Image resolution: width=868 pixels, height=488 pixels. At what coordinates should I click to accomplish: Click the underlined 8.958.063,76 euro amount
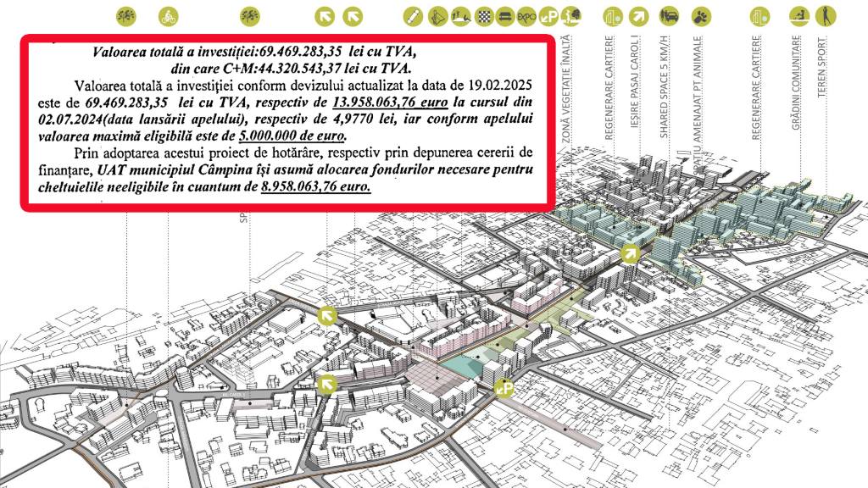pyautogui.click(x=314, y=187)
